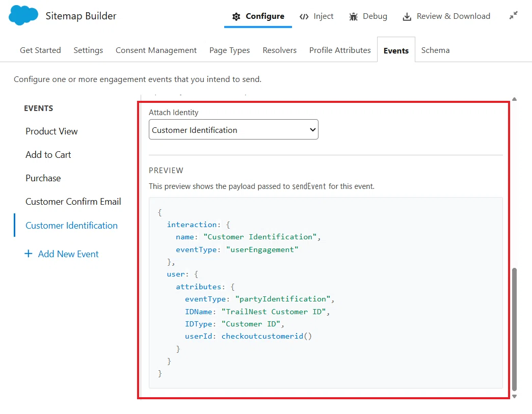532x414 pixels.
Task: Select the Customer Confirm Email event
Action: [x=73, y=202]
